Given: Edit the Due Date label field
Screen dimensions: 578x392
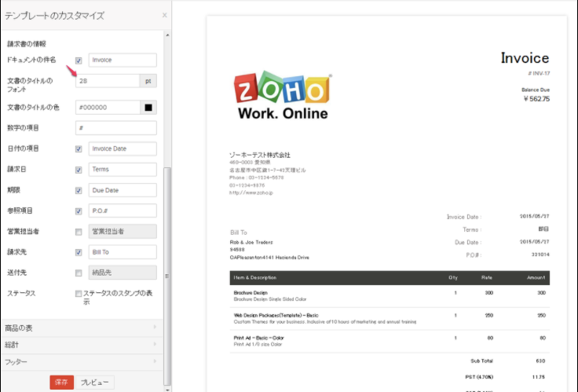Looking at the screenshot, I should point(123,190).
